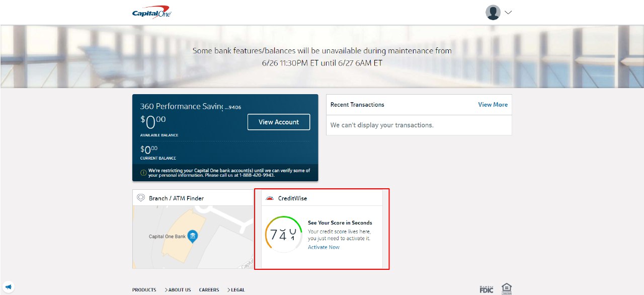Open the PRODUCTS footer menu

[x=144, y=290]
